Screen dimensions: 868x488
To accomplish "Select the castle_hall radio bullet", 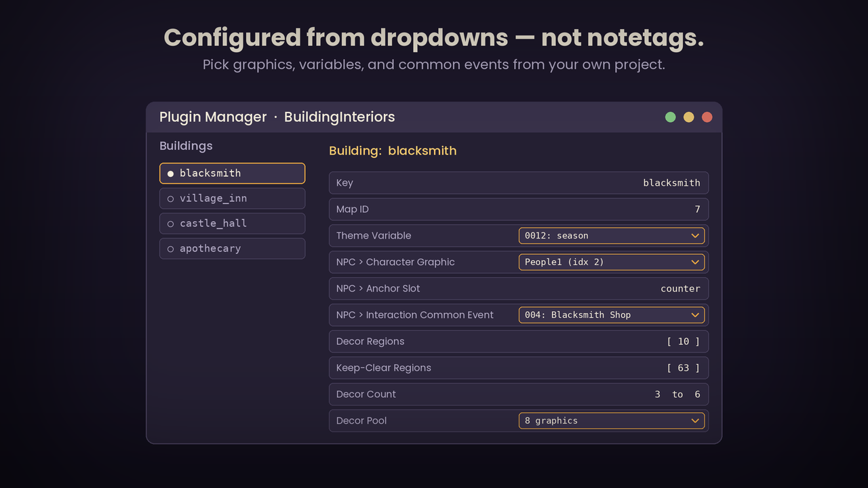I will tap(170, 224).
